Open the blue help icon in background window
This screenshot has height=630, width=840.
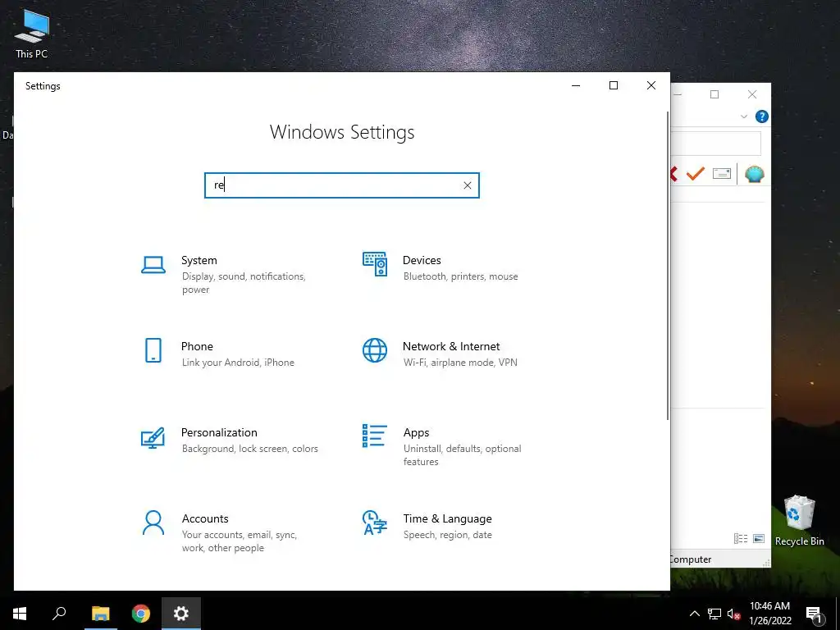point(761,116)
